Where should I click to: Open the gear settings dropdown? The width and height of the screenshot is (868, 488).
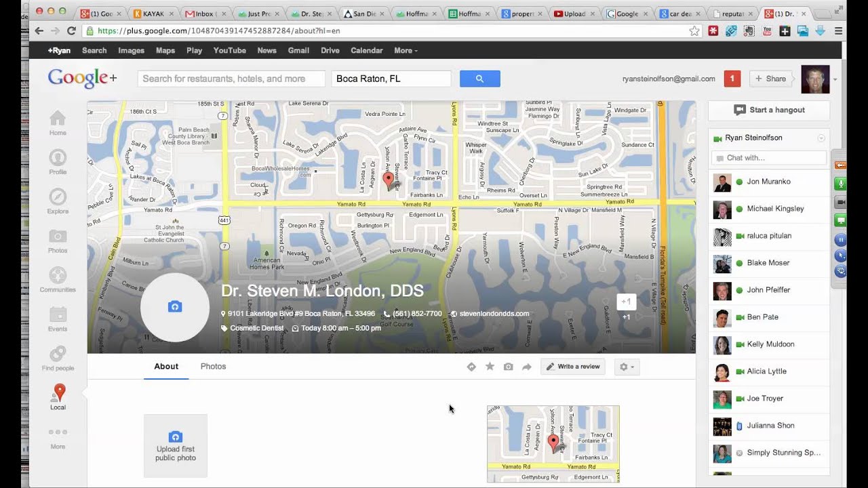627,367
